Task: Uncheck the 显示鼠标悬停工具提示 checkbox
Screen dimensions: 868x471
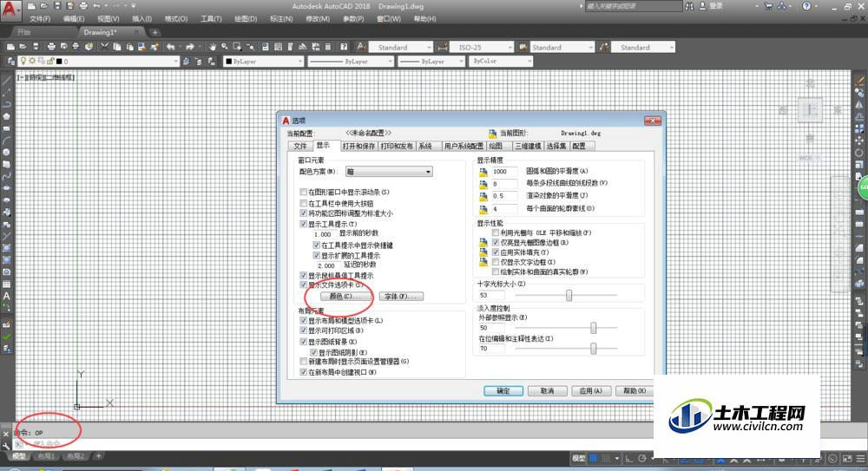Action: [x=303, y=275]
